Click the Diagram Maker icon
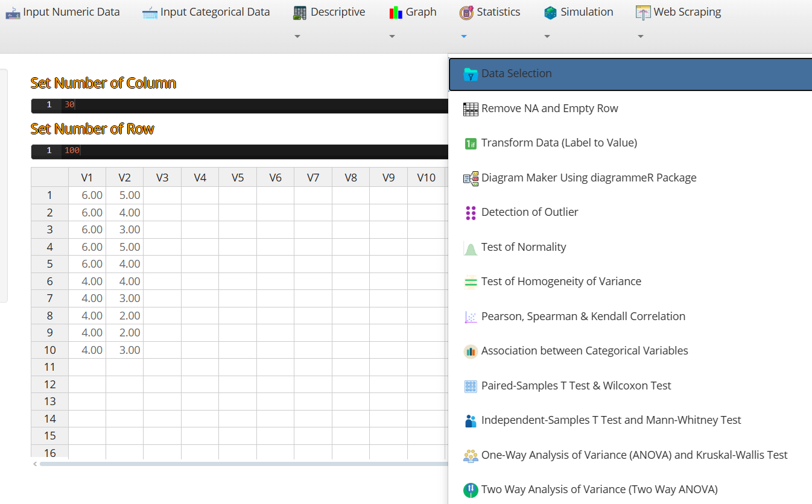 (471, 178)
